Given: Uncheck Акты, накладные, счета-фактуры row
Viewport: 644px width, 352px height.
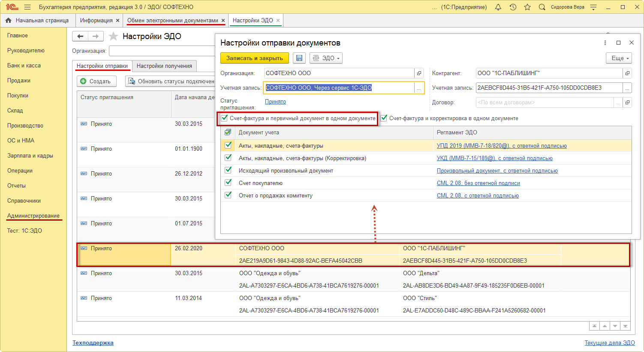Looking at the screenshot, I should pyautogui.click(x=228, y=146).
